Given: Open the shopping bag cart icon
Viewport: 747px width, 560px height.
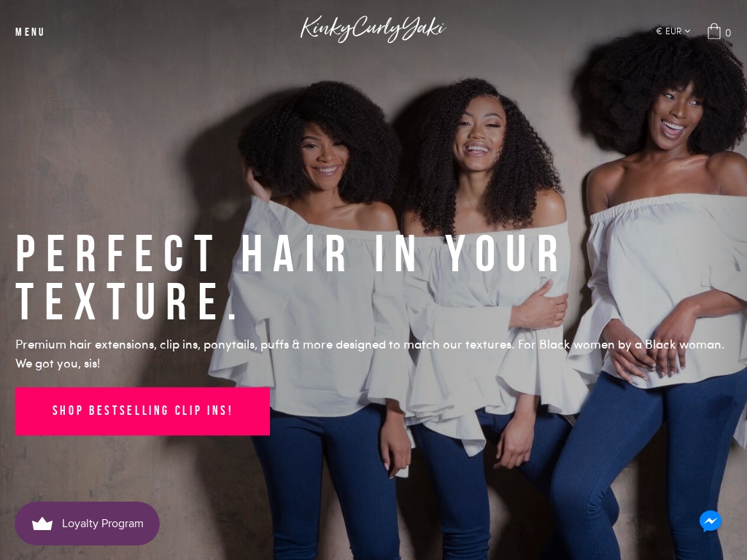Looking at the screenshot, I should click(713, 31).
